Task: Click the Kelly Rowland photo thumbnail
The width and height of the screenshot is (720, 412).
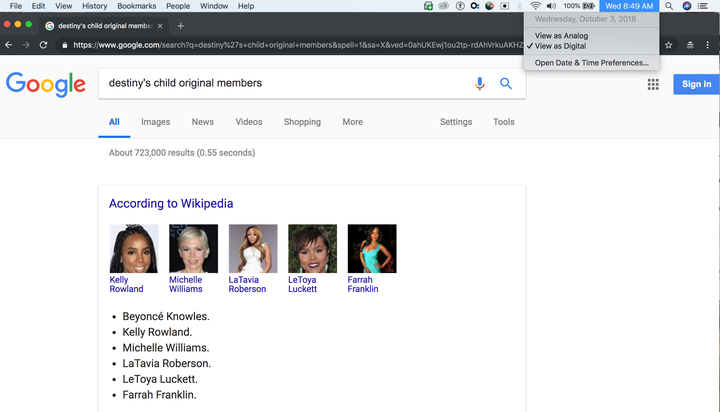Action: [x=134, y=248]
